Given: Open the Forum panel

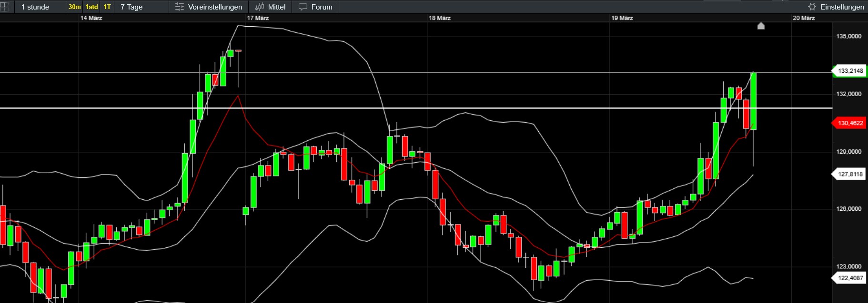Looking at the screenshot, I should 315,7.
